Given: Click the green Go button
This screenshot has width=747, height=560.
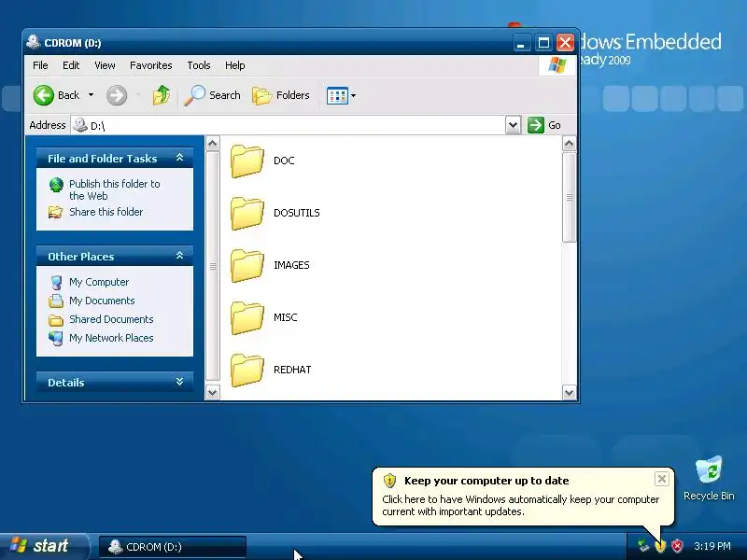Looking at the screenshot, I should coord(544,125).
